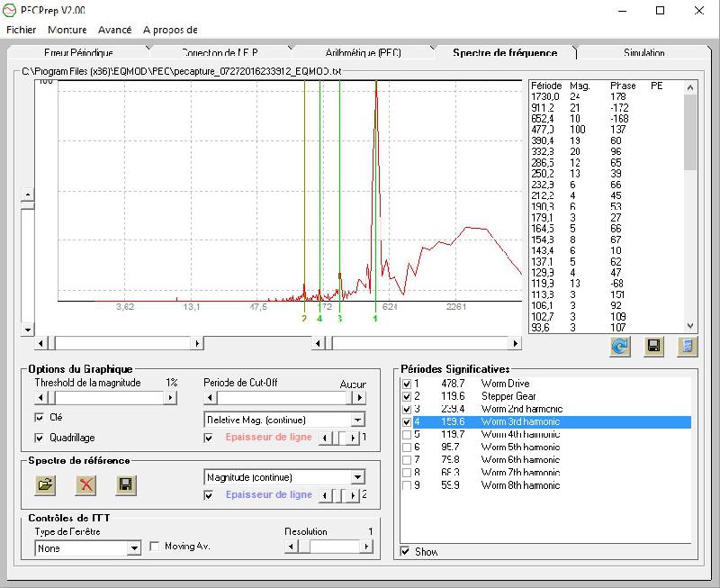Toggle blue Epaisseur de ligne checkbox

click(209, 495)
